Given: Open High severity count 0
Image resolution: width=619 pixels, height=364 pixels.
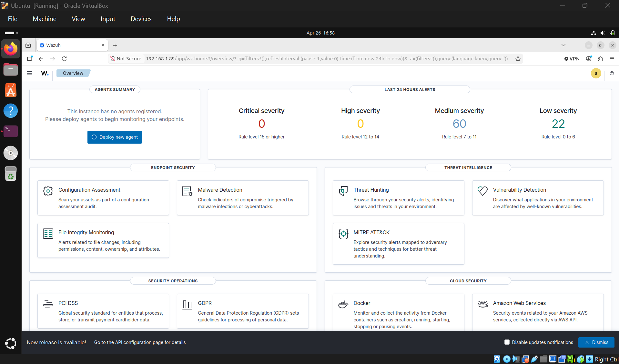Looking at the screenshot, I should pyautogui.click(x=360, y=124).
